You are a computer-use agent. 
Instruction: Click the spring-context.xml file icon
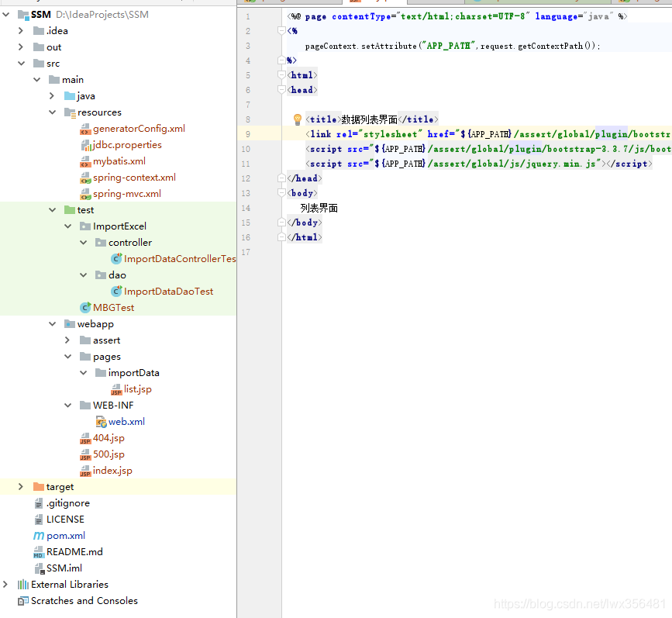(85, 178)
